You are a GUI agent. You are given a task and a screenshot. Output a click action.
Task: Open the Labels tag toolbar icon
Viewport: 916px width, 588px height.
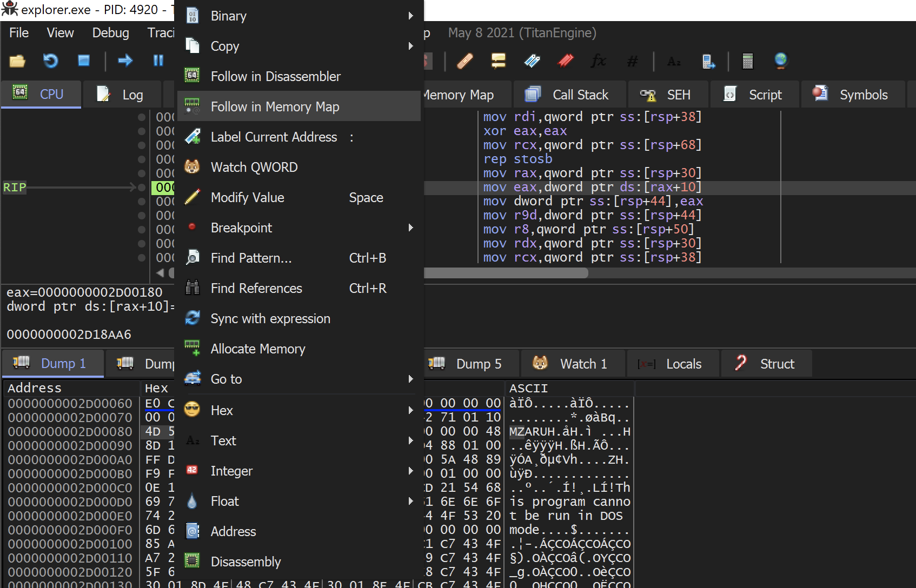pos(532,61)
